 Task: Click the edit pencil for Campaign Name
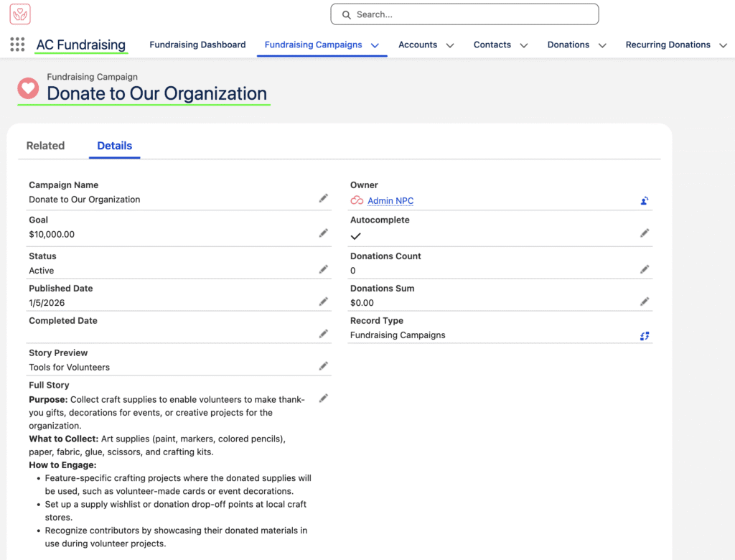click(x=324, y=198)
